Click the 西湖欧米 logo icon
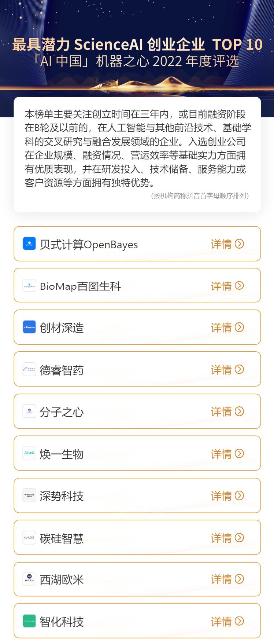Screen dimensions: 274x644 click(29, 579)
